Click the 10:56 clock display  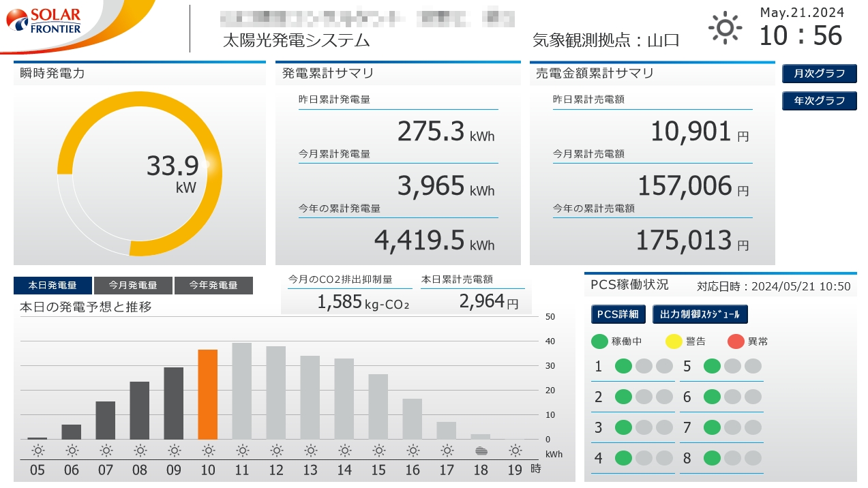click(x=800, y=35)
